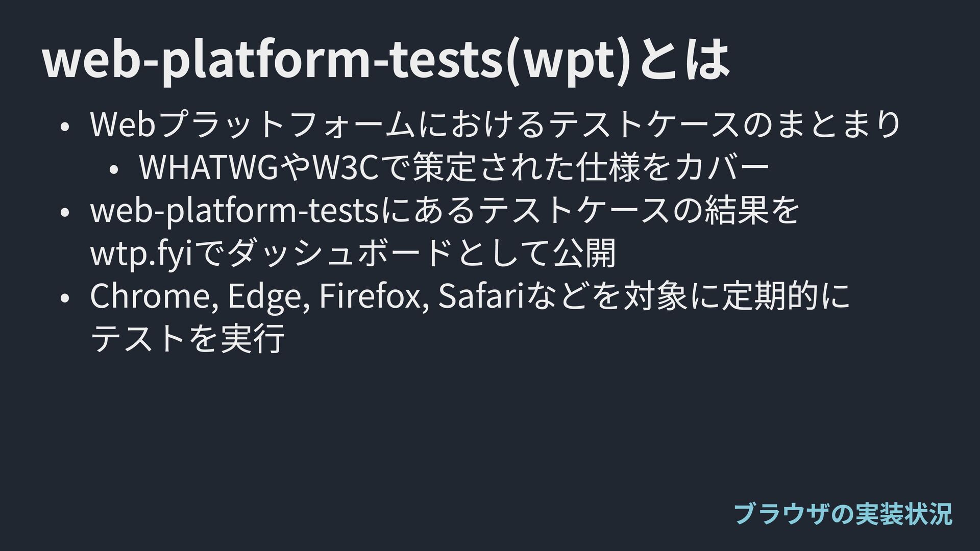
Task: Select the wtp.fyi text
Action: pyautogui.click(x=141, y=253)
